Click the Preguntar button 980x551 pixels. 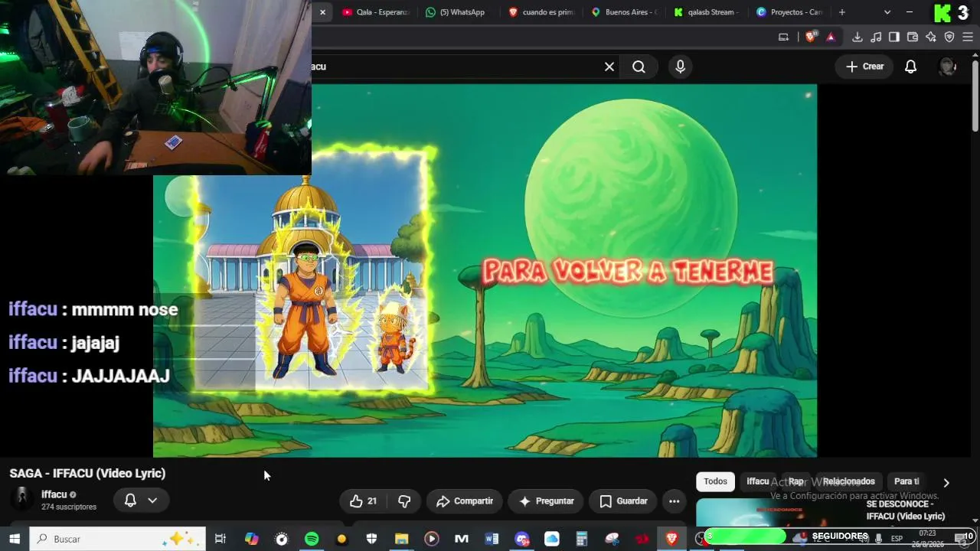(546, 501)
